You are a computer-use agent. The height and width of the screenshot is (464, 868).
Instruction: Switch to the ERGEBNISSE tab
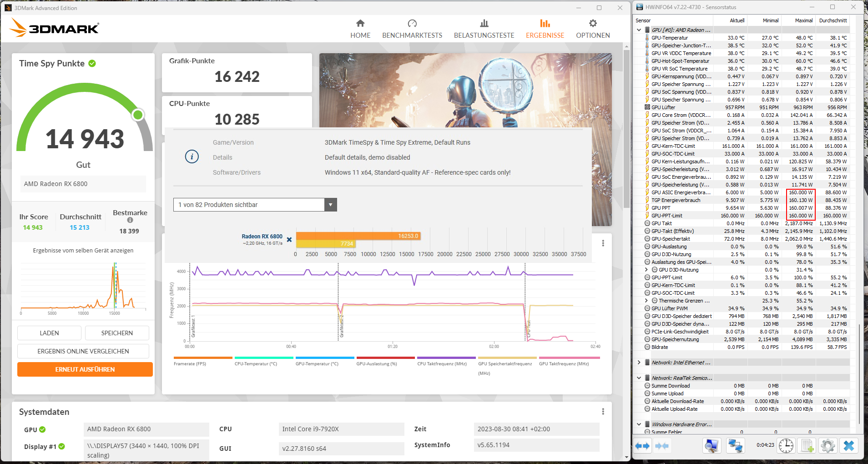click(545, 29)
